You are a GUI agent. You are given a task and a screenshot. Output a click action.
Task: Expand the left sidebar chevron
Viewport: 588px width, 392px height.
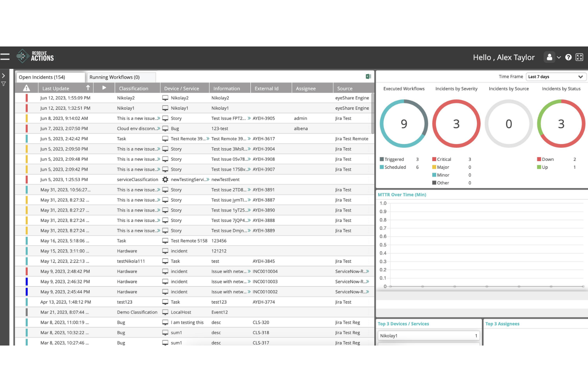(3, 75)
